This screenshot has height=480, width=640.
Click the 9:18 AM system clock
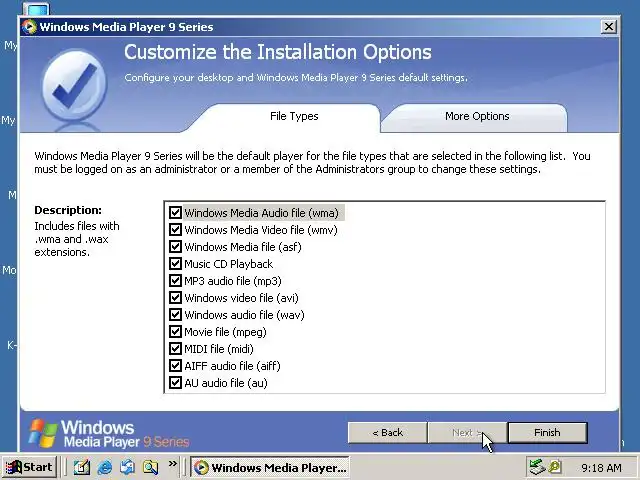601,468
